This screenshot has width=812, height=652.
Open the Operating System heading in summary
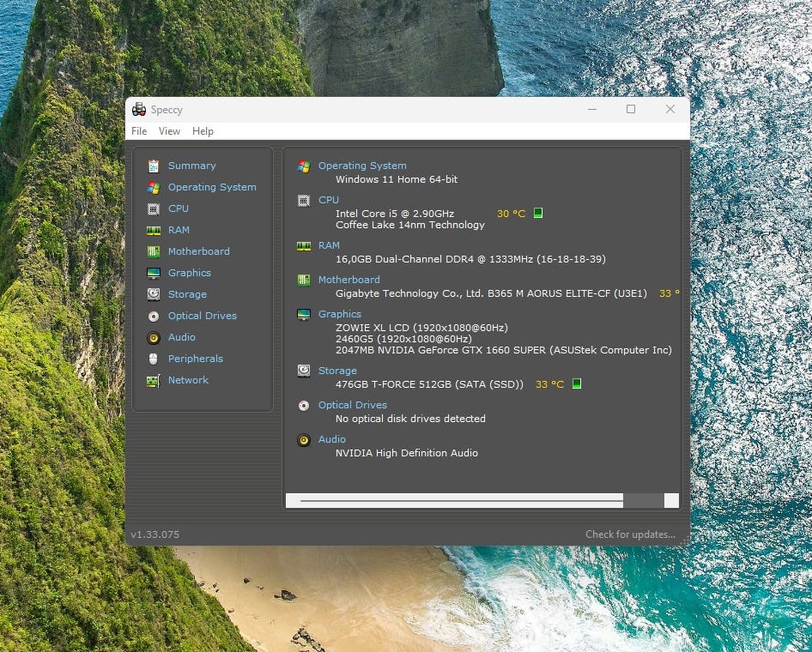coord(362,166)
